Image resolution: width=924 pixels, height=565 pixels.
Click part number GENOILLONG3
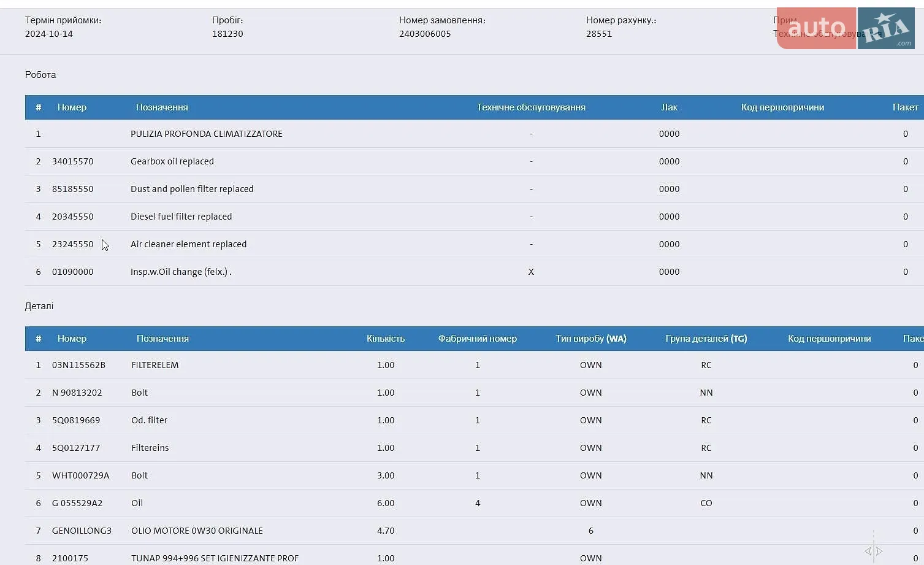click(x=82, y=531)
